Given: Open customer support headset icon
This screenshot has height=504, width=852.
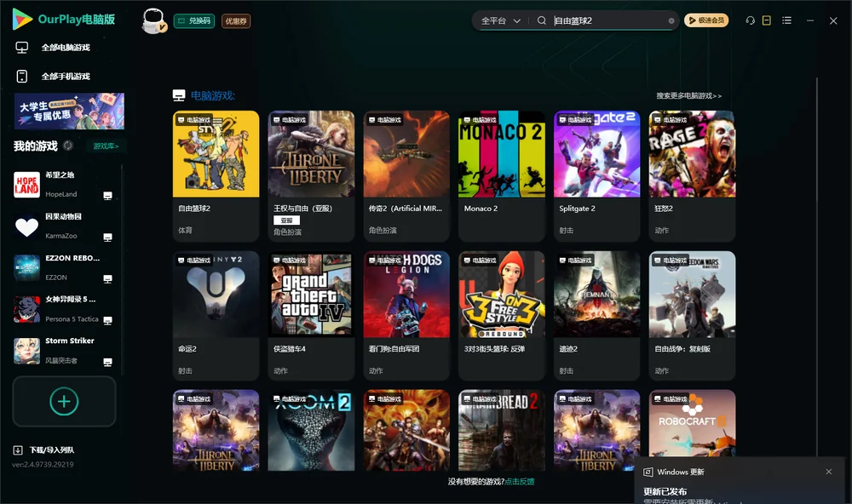Looking at the screenshot, I should pyautogui.click(x=750, y=20).
